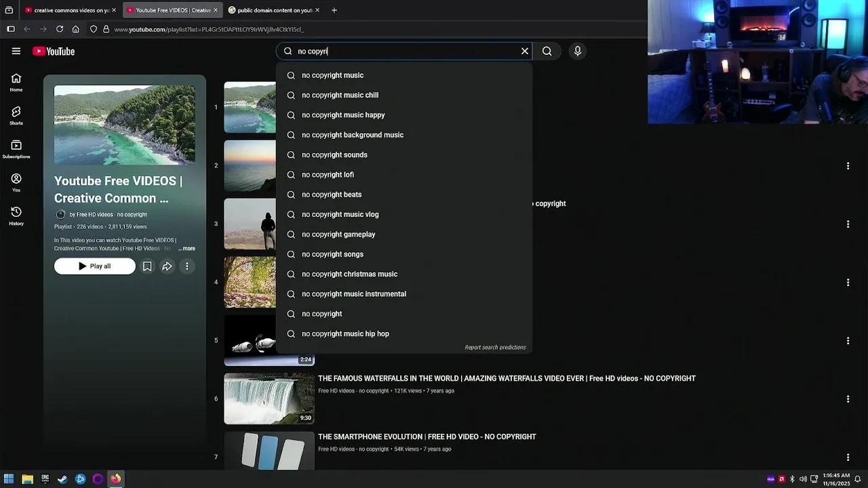Go to Home in the sidebar
The image size is (868, 488).
coord(16,83)
